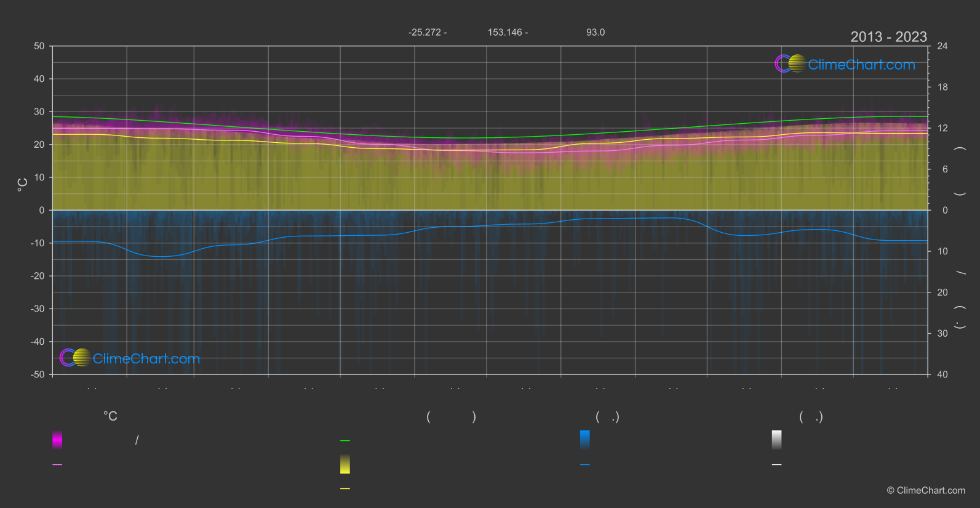
Task: Click the blue line legend marker
Action: [x=585, y=465]
